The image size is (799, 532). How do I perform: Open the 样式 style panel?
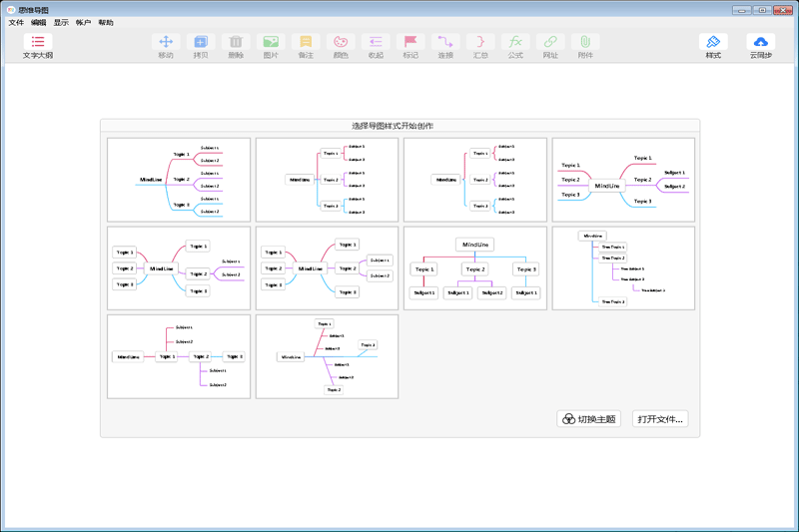713,46
